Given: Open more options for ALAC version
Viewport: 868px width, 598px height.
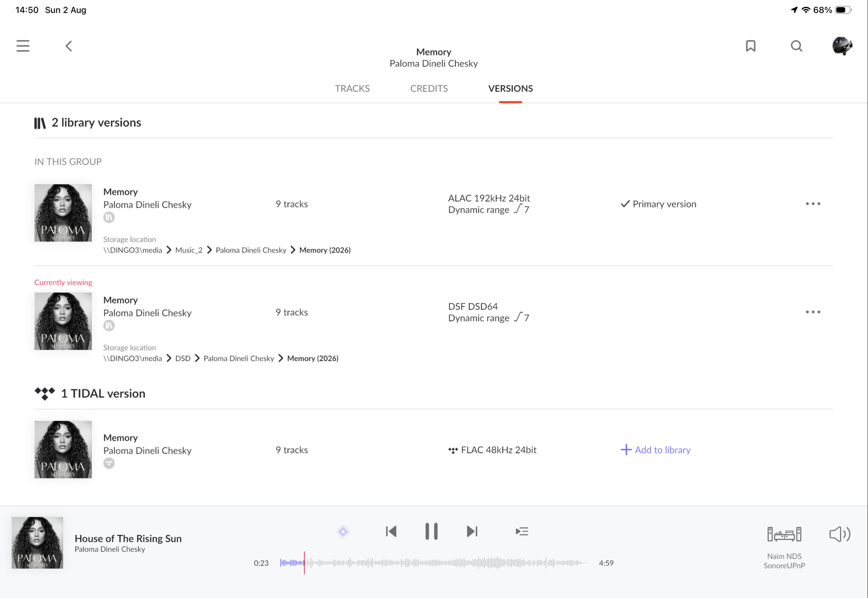Looking at the screenshot, I should point(813,204).
